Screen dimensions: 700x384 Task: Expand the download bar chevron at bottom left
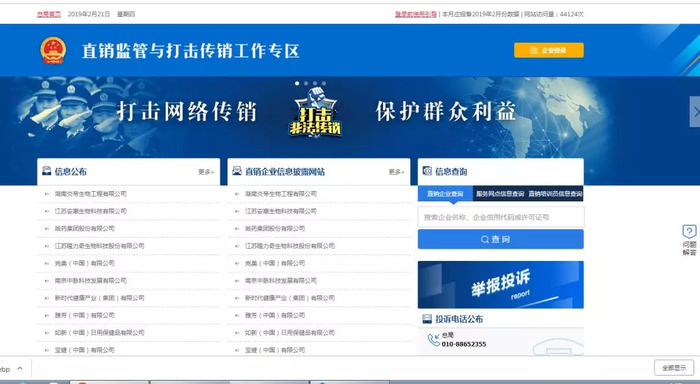point(20,368)
